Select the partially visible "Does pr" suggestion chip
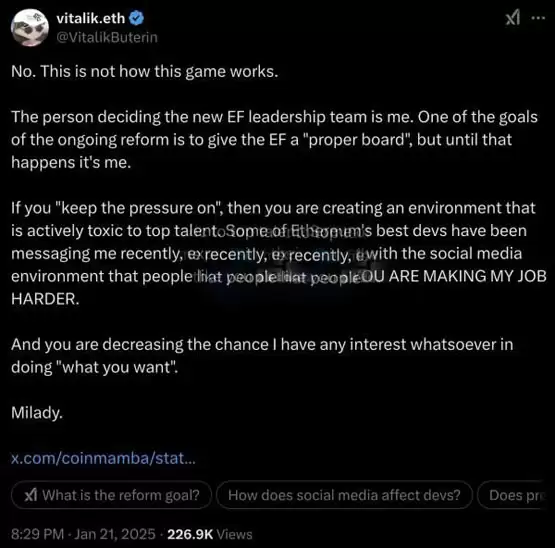Screen dimensions: 555x548 point(511,495)
